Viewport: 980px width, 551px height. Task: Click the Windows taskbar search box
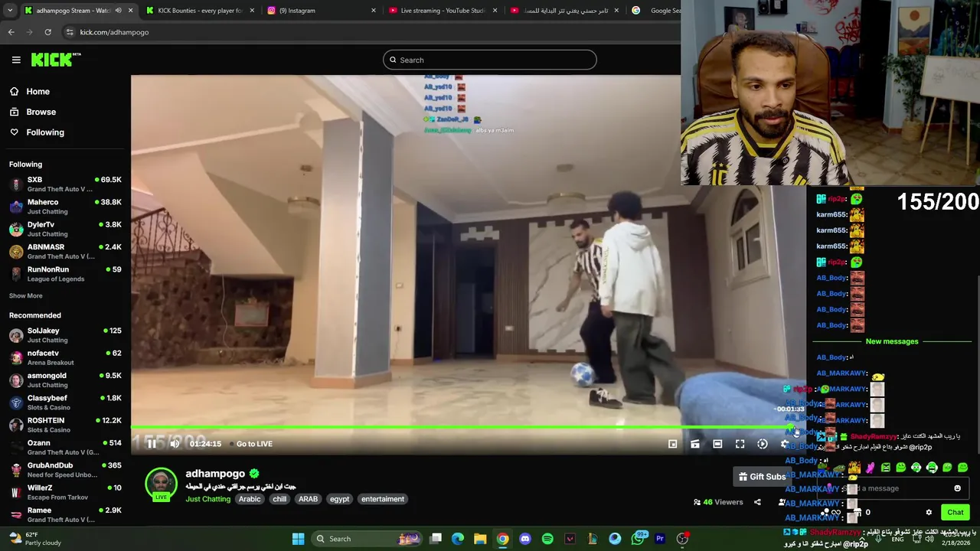367,539
